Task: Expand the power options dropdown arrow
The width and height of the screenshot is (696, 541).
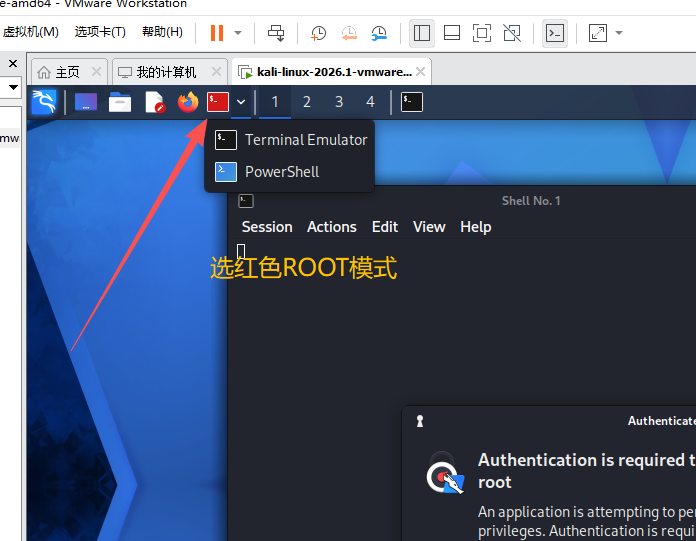Action: coord(238,33)
